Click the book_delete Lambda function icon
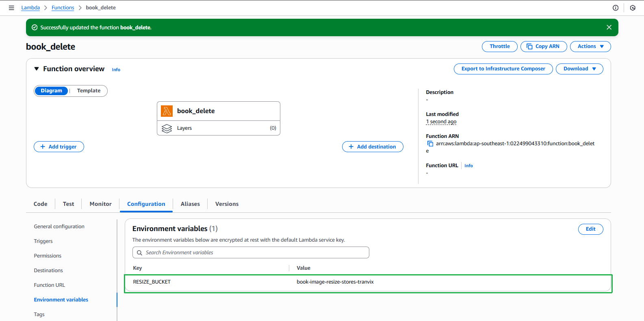The width and height of the screenshot is (644, 321). (x=167, y=111)
